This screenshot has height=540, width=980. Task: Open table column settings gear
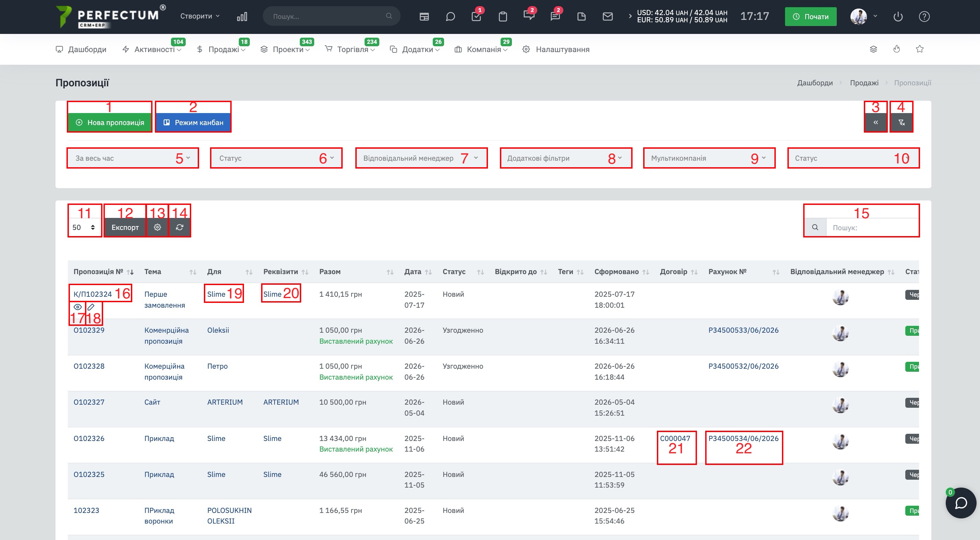158,227
